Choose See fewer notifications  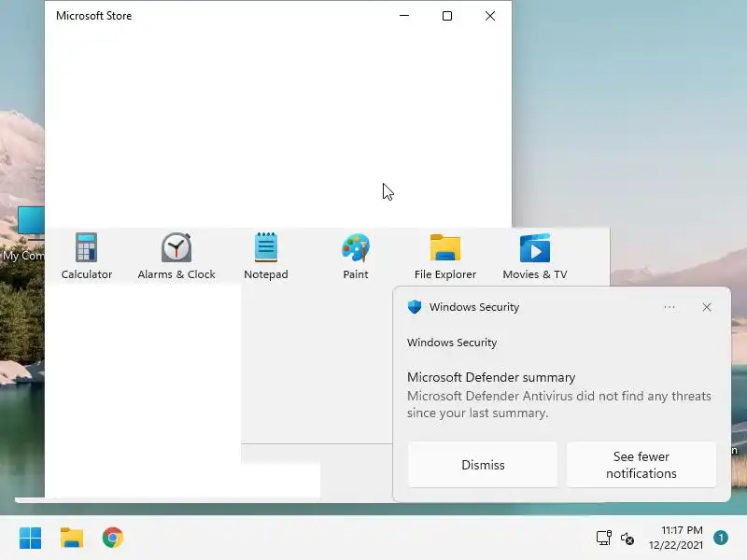coord(641,465)
